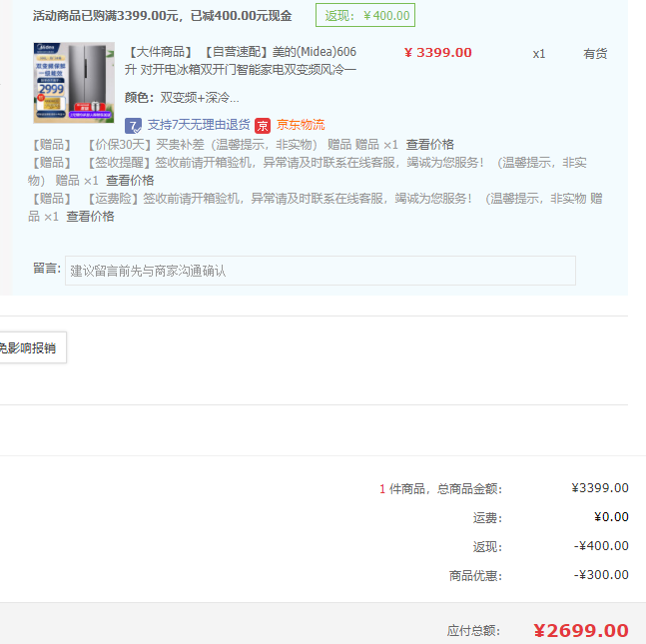Screen dimensions: 646x644
Task: Select the 有货 stock status
Action: pyautogui.click(x=595, y=54)
